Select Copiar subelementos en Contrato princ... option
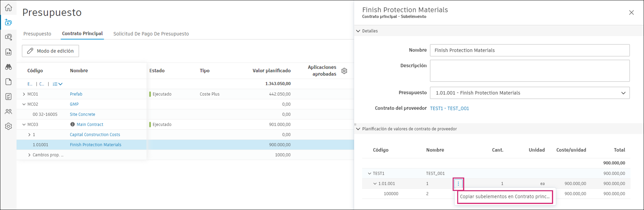The width and height of the screenshot is (644, 210). 505,196
